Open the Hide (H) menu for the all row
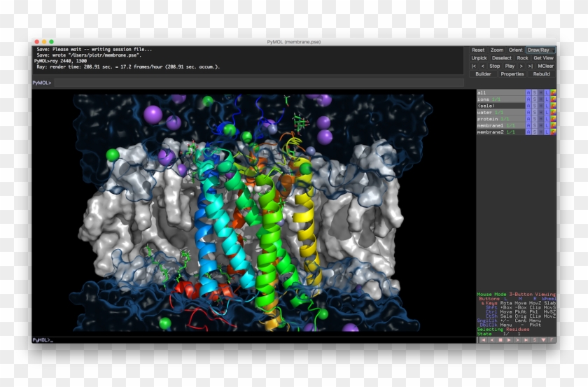 click(540, 92)
